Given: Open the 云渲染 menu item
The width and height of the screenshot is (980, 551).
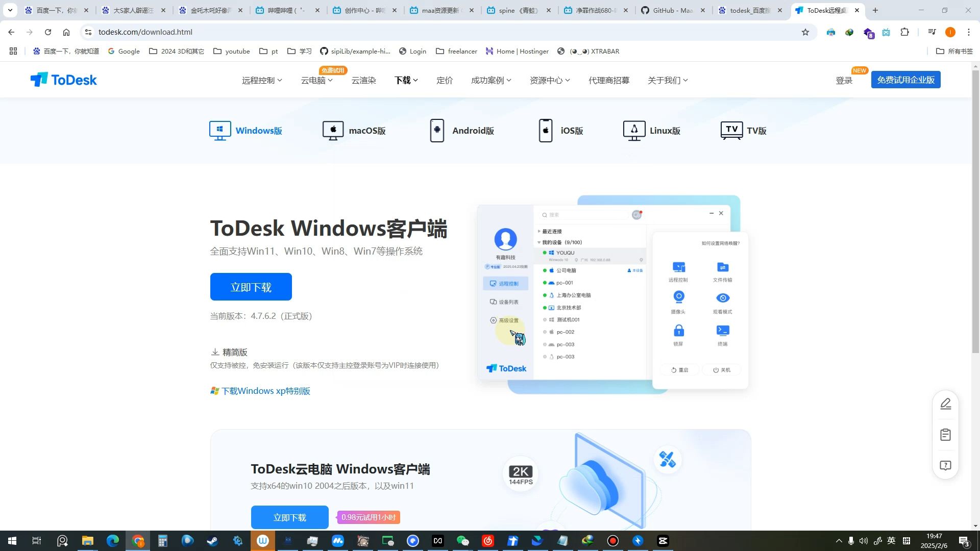Looking at the screenshot, I should [363, 80].
